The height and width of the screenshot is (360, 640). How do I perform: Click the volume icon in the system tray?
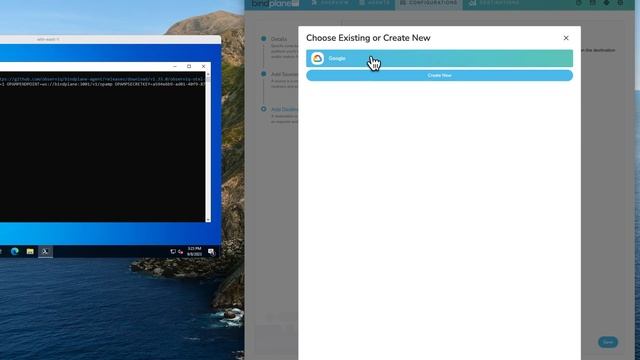point(180,252)
